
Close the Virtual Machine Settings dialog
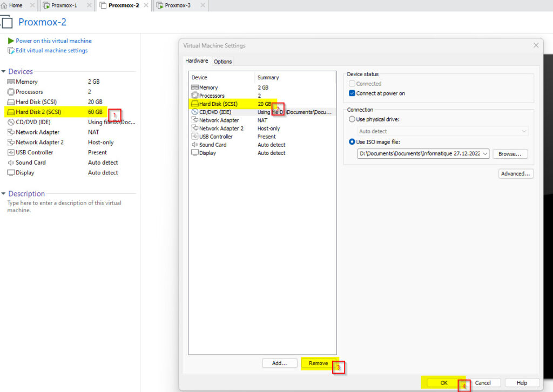(x=536, y=45)
